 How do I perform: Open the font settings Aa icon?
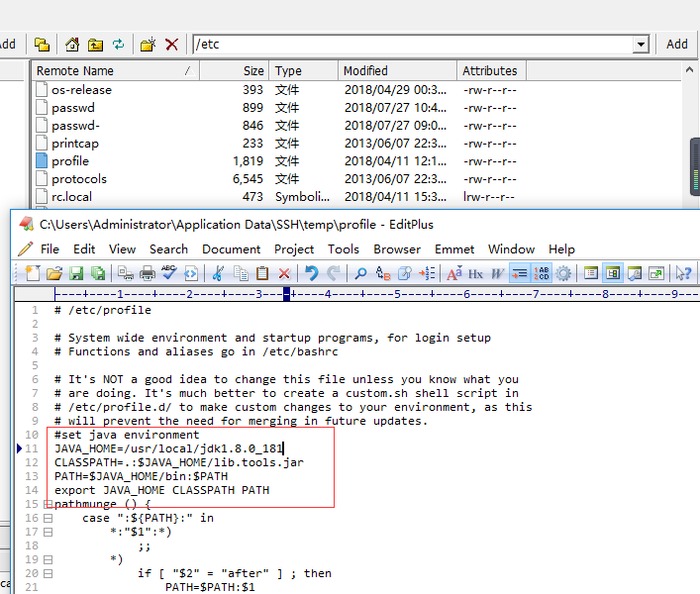[454, 273]
